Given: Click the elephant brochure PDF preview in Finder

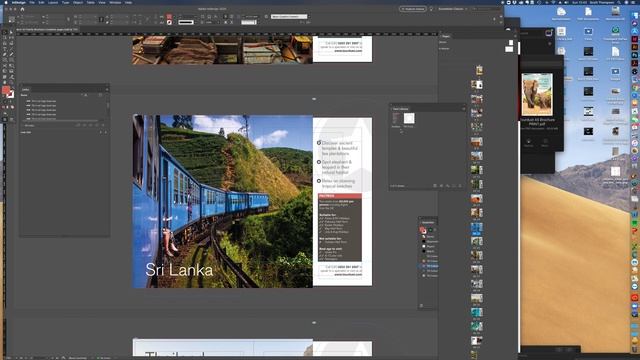Looking at the screenshot, I should point(537,95).
